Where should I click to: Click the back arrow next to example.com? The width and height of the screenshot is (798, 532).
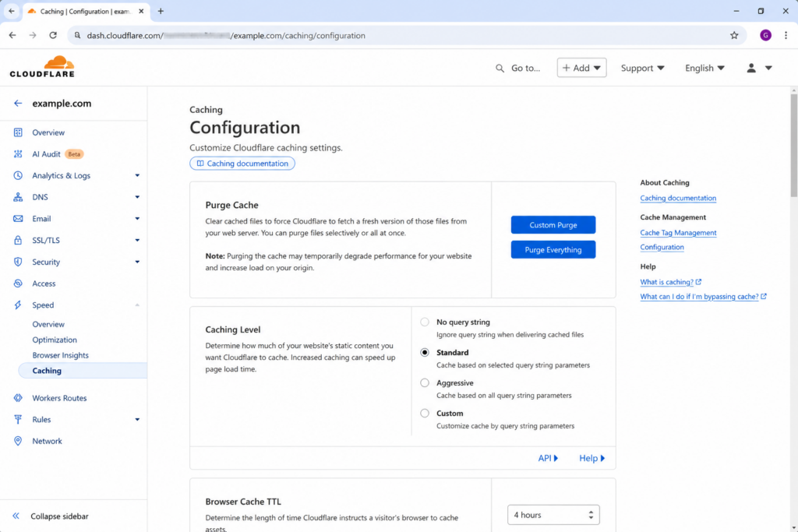(x=18, y=104)
